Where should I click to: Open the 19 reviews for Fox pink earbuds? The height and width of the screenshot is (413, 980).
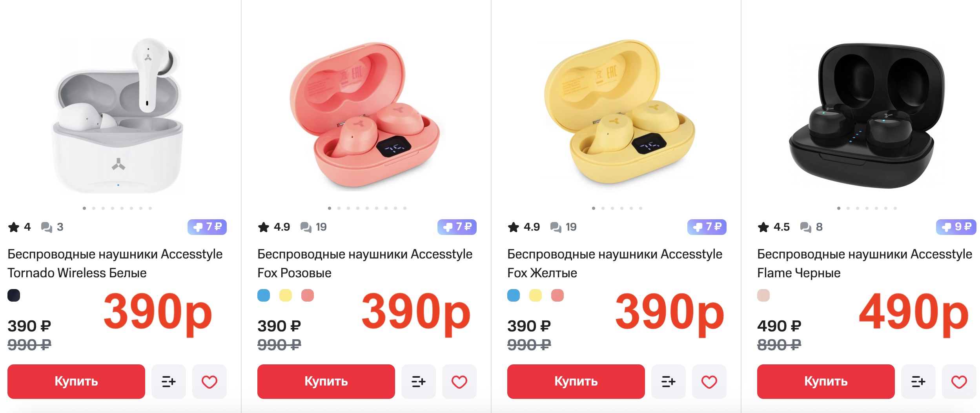pyautogui.click(x=313, y=227)
